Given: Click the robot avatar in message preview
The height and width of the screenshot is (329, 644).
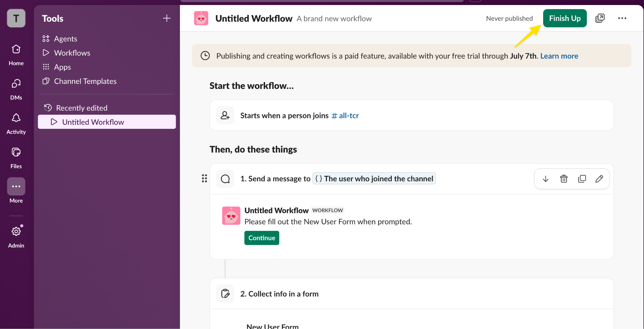Looking at the screenshot, I should point(231,216).
